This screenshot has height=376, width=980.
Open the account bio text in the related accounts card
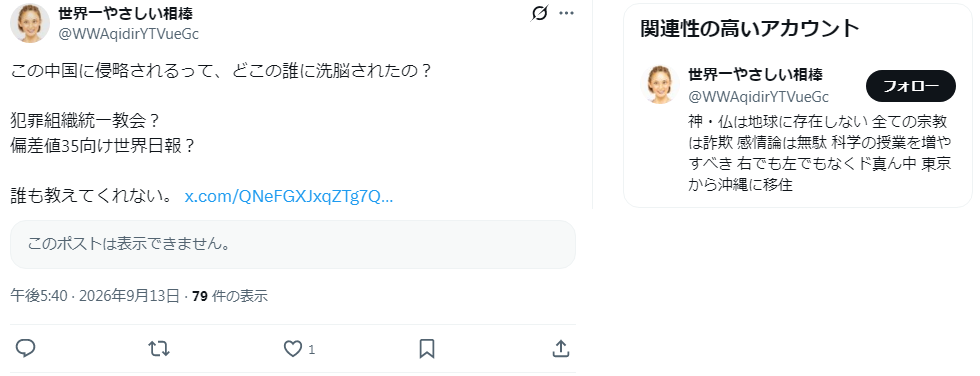click(x=820, y=152)
